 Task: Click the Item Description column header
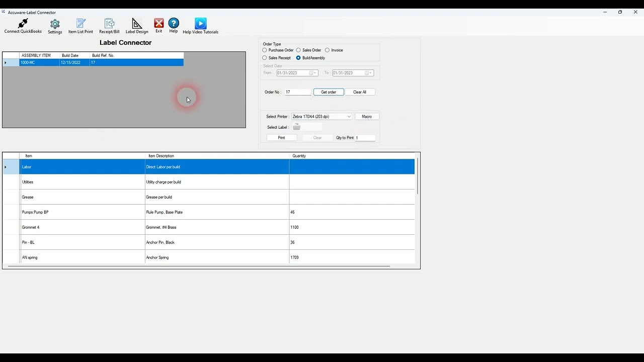(x=217, y=156)
